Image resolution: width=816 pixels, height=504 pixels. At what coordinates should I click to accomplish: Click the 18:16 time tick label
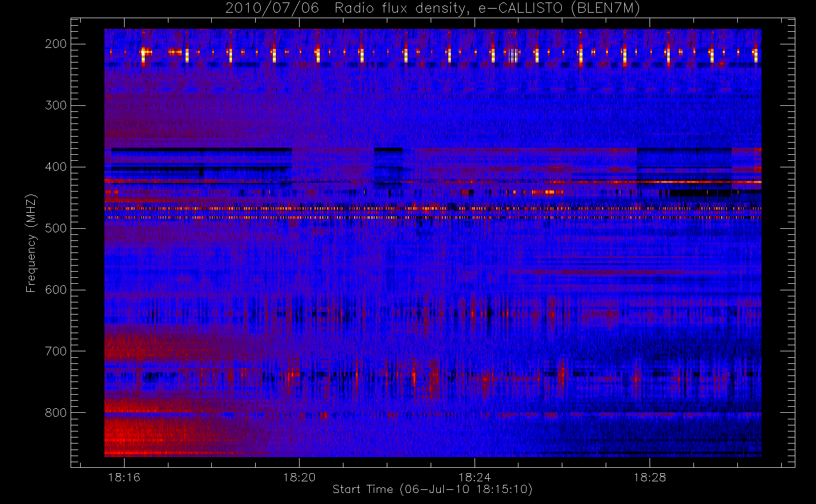point(124,477)
